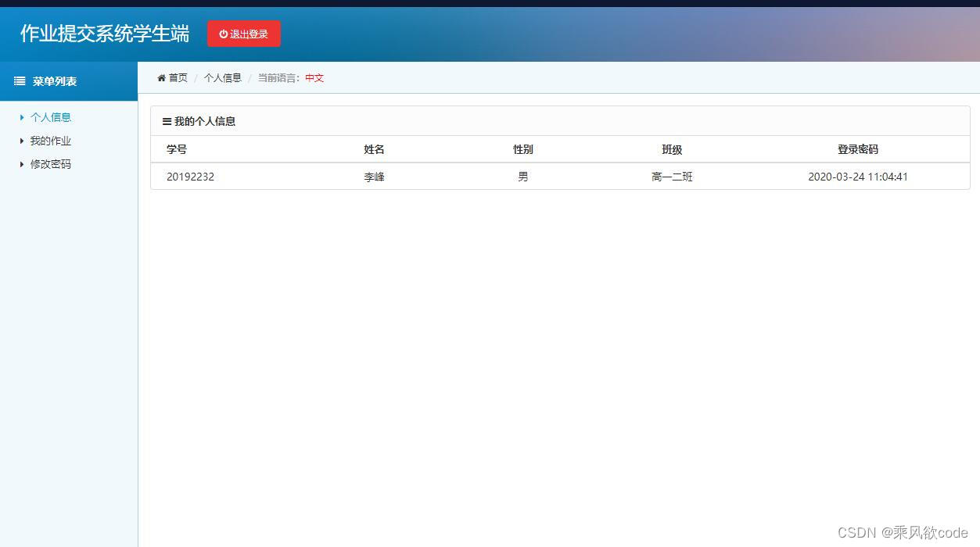Click the 中文 language indicator

(x=314, y=78)
